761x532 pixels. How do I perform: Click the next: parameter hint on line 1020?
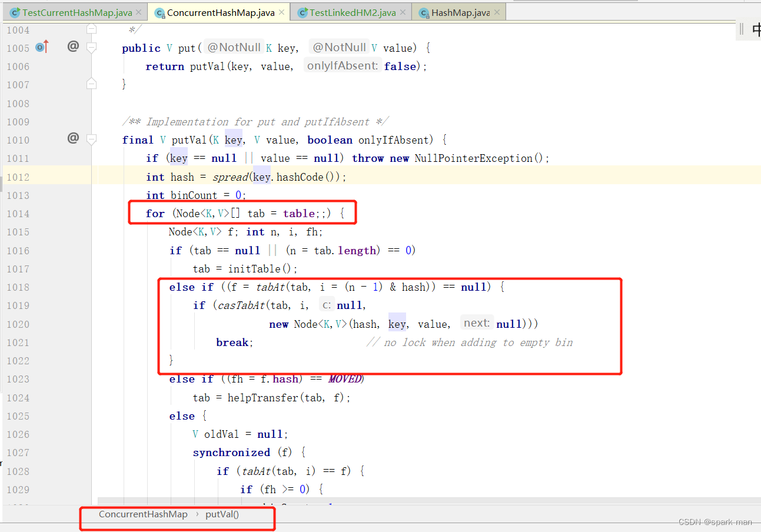tap(477, 323)
